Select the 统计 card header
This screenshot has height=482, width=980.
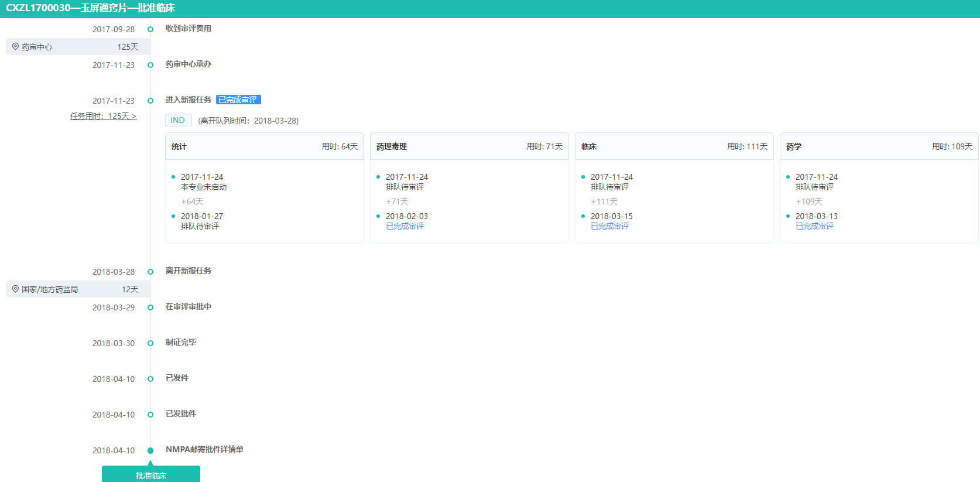(x=264, y=146)
